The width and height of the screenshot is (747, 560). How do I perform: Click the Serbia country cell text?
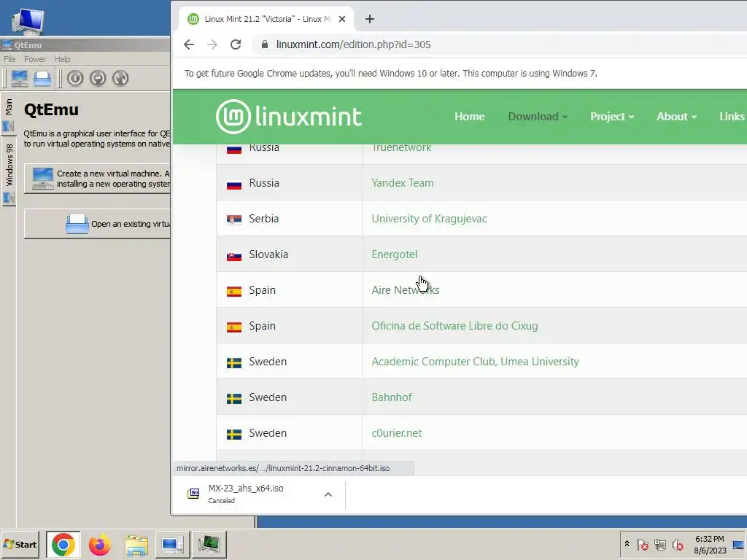point(263,219)
